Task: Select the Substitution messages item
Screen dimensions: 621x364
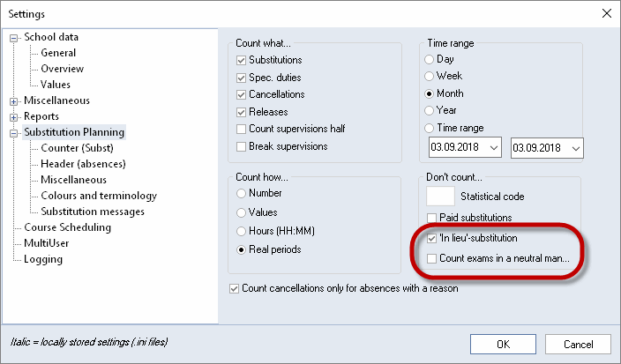Action: (x=93, y=212)
